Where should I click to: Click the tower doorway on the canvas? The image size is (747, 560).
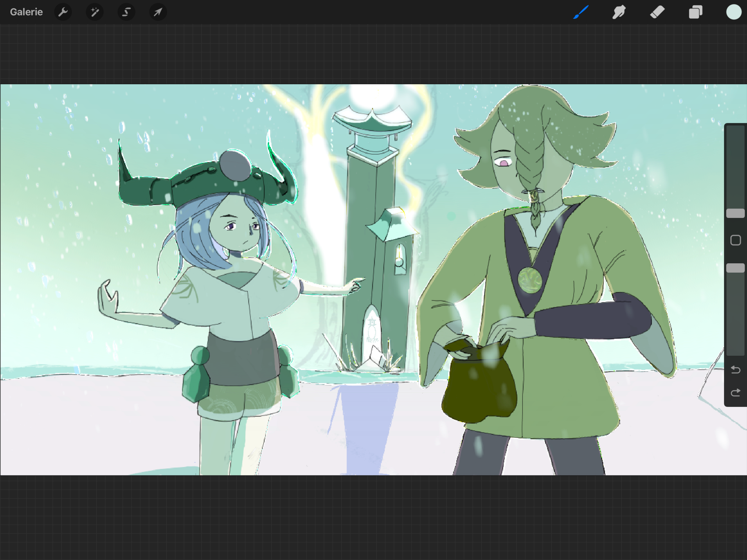372,329
